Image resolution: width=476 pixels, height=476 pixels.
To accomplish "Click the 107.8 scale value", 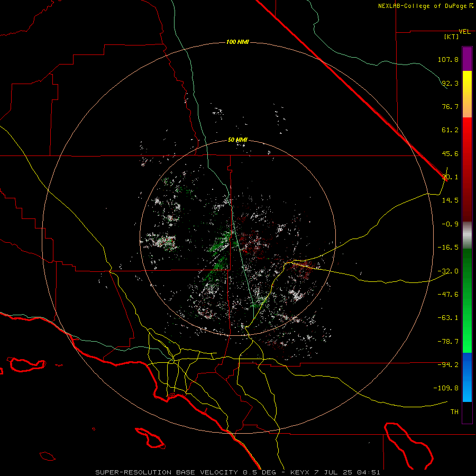I will coord(448,59).
